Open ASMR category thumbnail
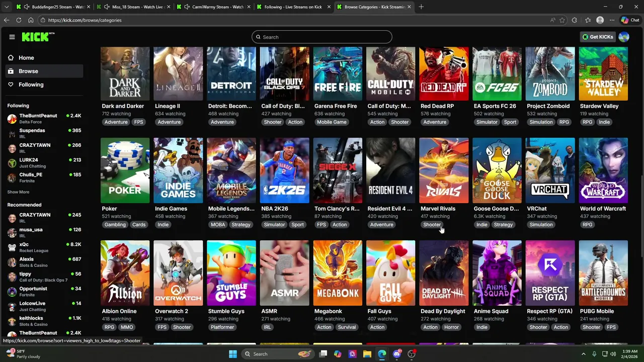The image size is (644, 362). 285,273
